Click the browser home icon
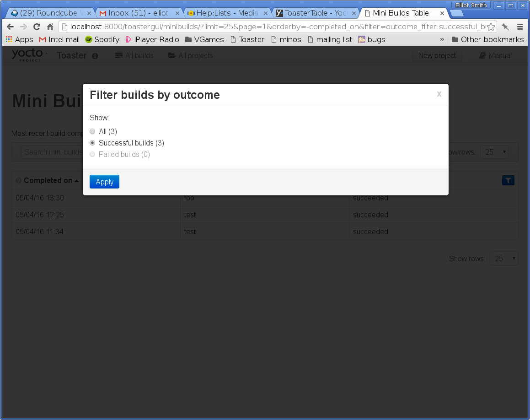Viewport: 530px width, 420px height. tap(50, 27)
